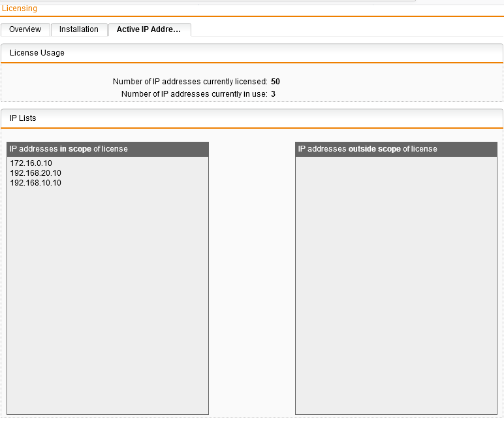The image size is (504, 426).
Task: Click the Licensing page title
Action: click(x=20, y=8)
